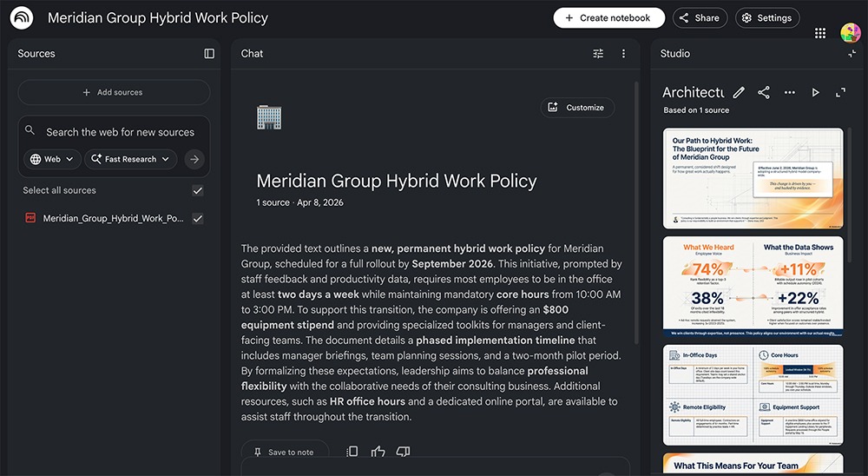Play the Studio presentation
The height and width of the screenshot is (476, 868).
[815, 92]
